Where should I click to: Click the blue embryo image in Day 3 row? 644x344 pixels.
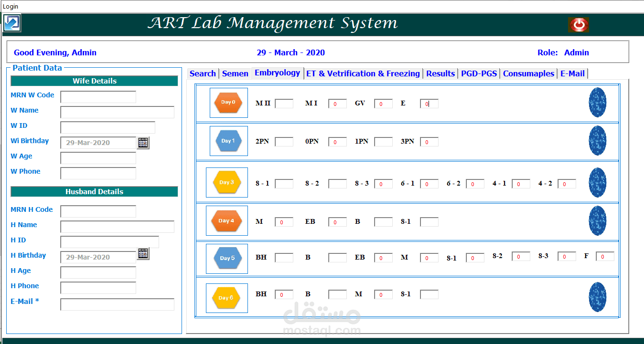pyautogui.click(x=598, y=182)
